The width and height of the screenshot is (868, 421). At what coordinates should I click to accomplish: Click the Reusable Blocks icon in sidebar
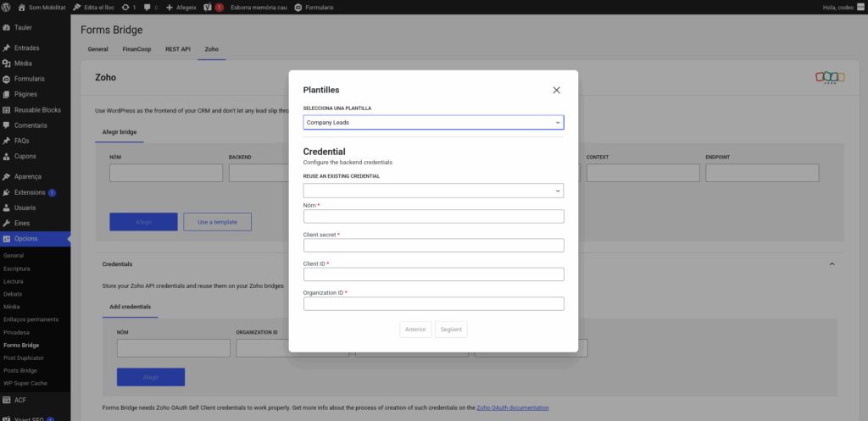(x=7, y=110)
